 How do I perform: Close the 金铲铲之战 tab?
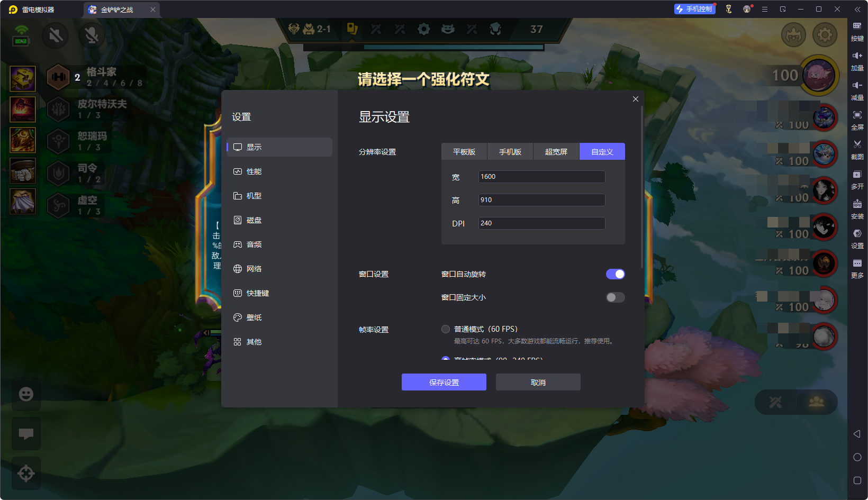click(153, 10)
